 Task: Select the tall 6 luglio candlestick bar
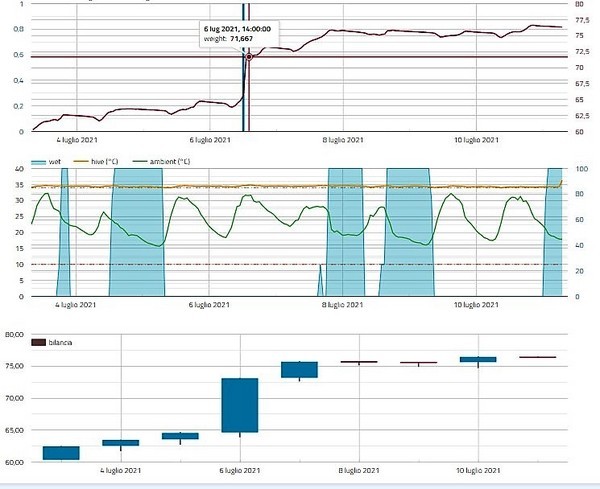click(x=240, y=405)
